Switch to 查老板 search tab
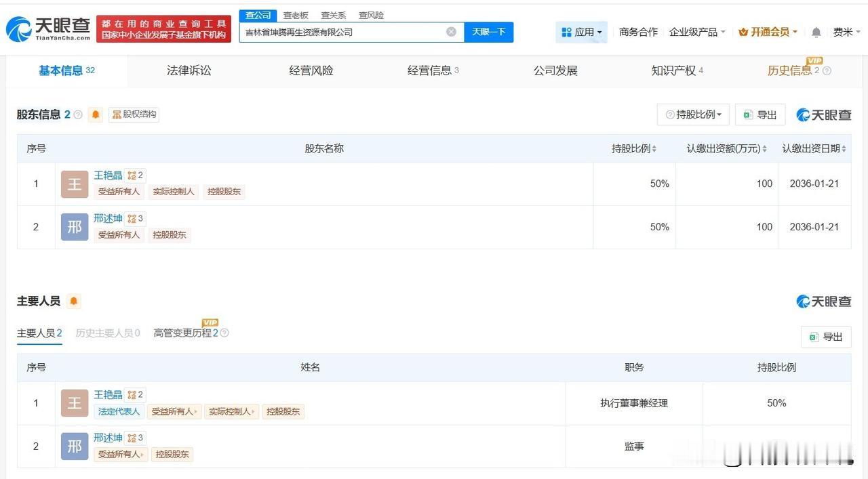The width and height of the screenshot is (868, 479). click(x=296, y=15)
